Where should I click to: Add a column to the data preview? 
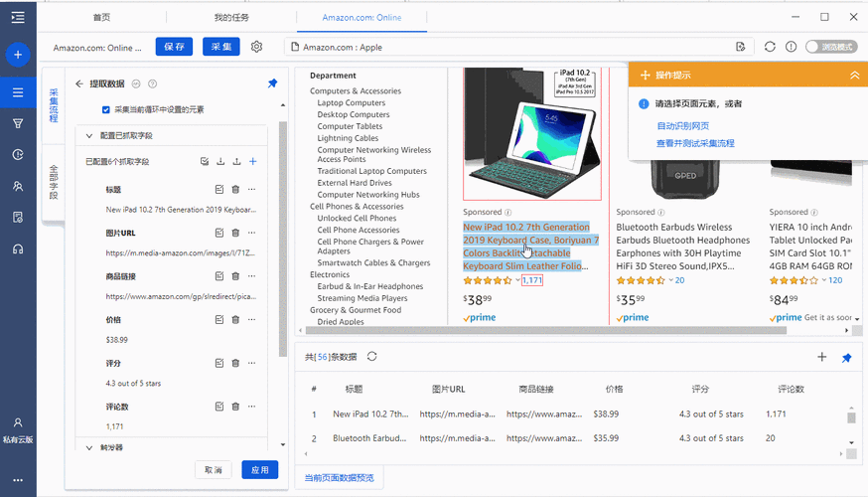[822, 357]
